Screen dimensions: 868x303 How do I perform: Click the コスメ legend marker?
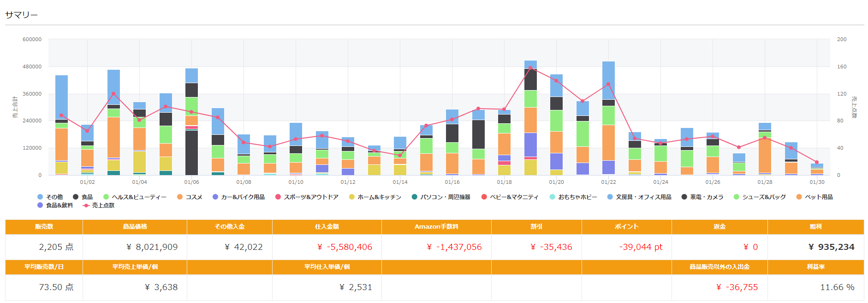pyautogui.click(x=180, y=197)
